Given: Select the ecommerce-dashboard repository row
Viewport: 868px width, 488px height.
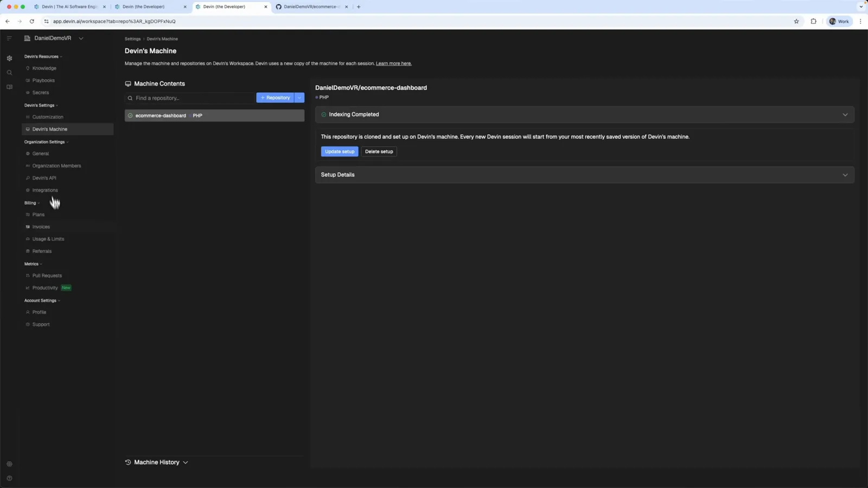Looking at the screenshot, I should click(x=214, y=115).
